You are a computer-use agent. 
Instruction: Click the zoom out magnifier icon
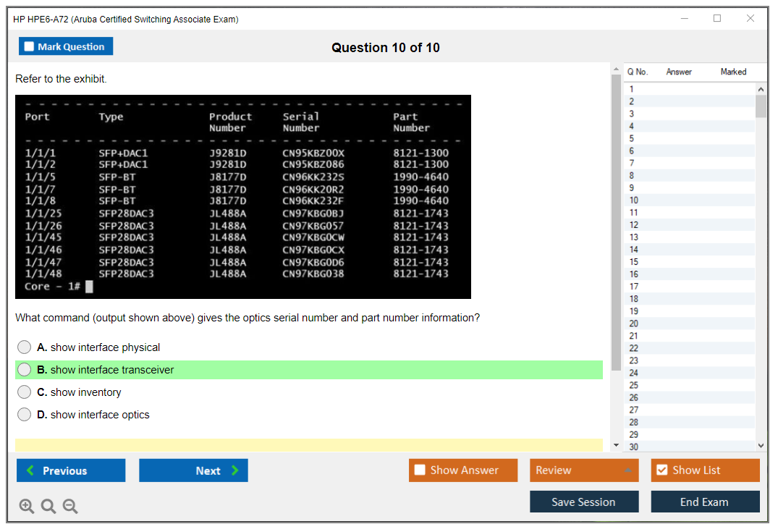(70, 507)
